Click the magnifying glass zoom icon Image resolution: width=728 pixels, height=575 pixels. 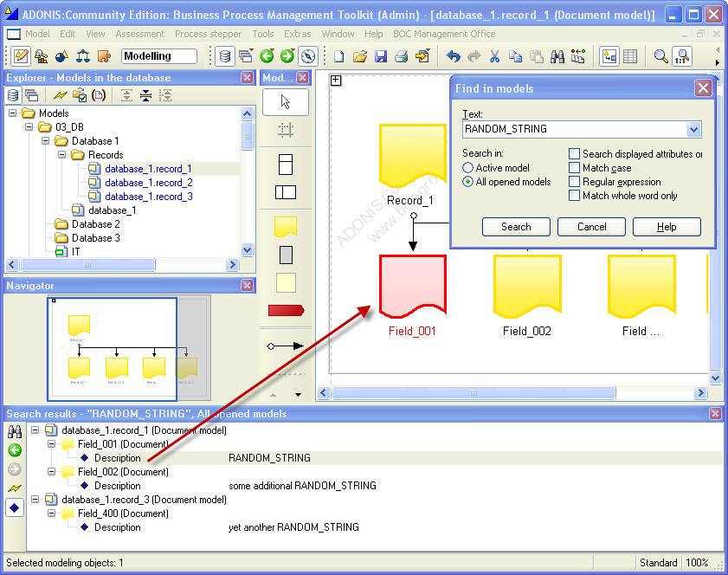pos(660,56)
